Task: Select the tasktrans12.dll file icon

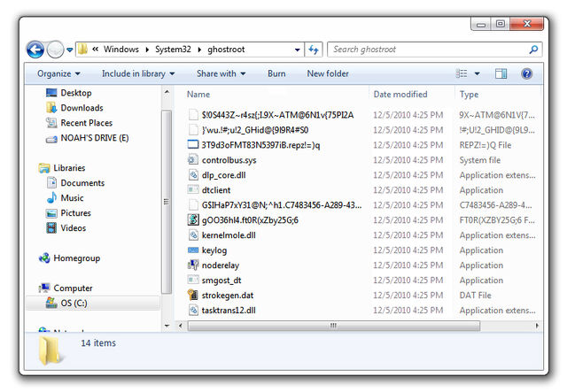Action: (x=193, y=311)
